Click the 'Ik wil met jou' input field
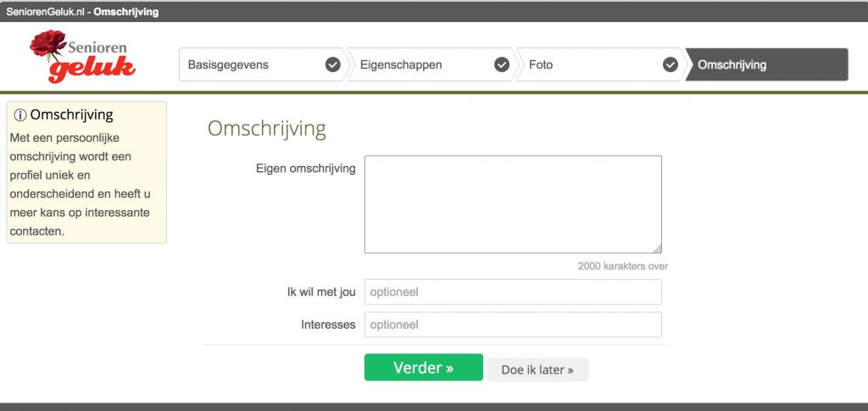 point(512,292)
